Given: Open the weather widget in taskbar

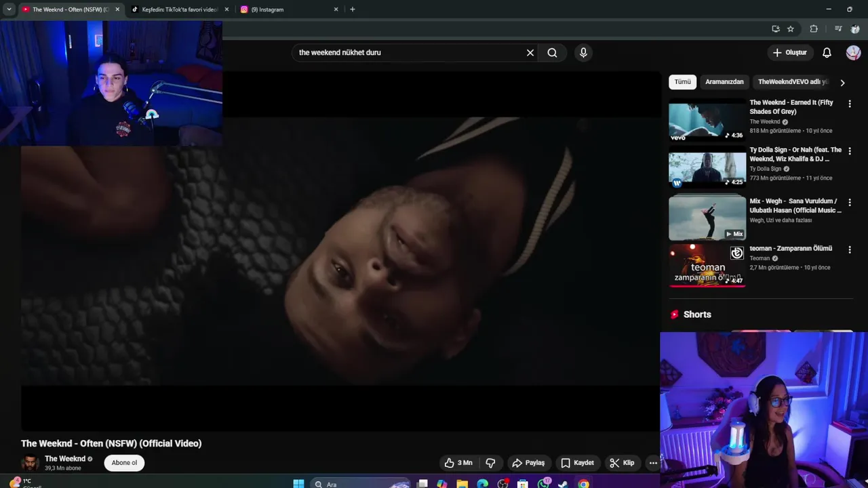Looking at the screenshot, I should [27, 483].
